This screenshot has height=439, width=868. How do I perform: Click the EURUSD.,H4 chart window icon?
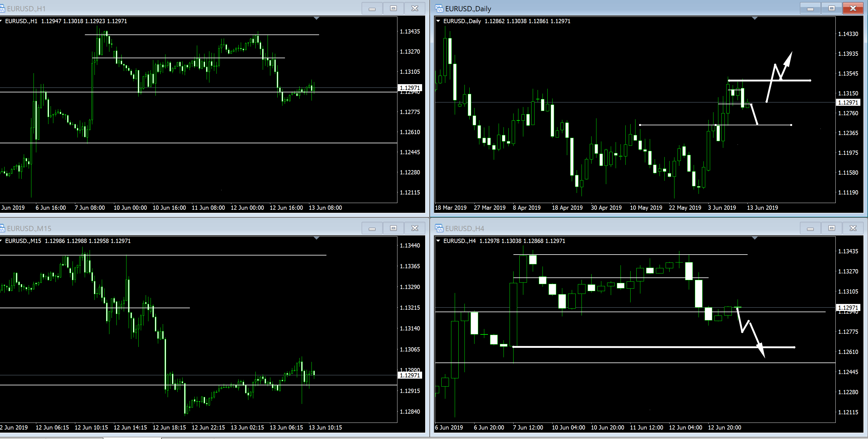point(439,228)
